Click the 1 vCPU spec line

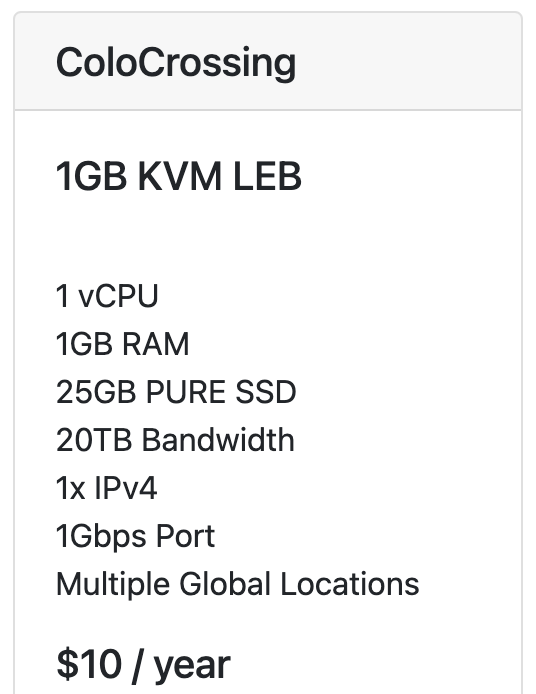[107, 296]
